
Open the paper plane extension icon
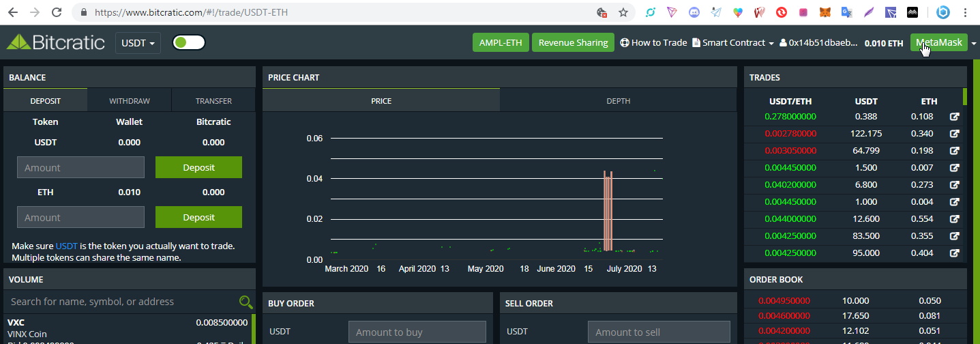(x=717, y=12)
